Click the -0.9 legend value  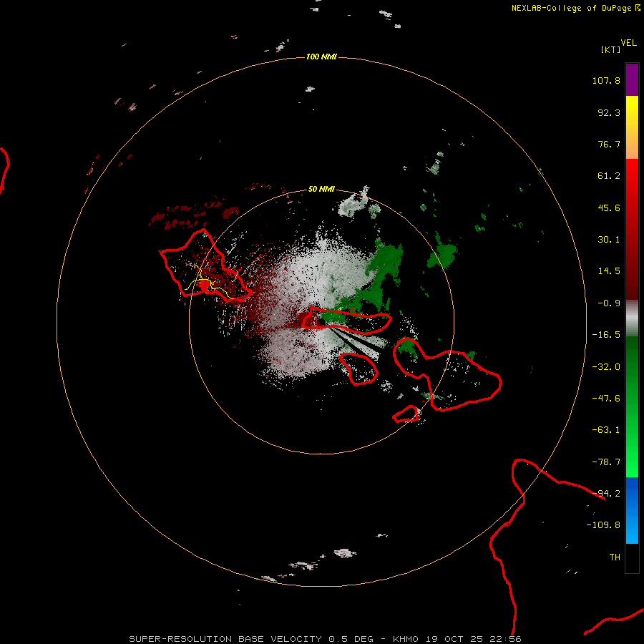609,303
